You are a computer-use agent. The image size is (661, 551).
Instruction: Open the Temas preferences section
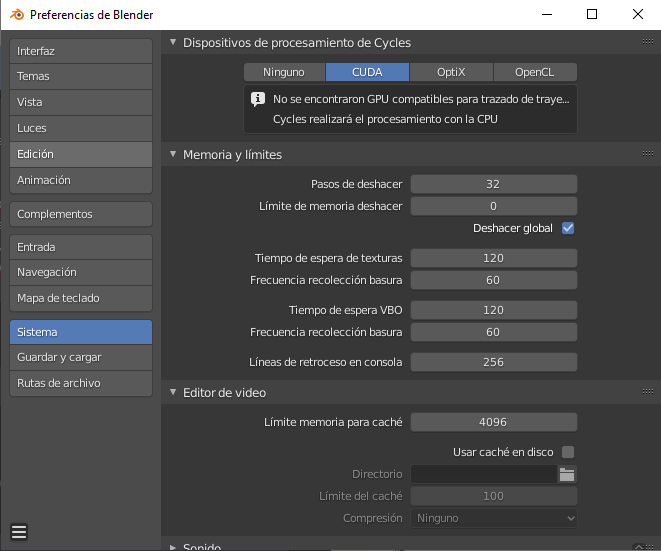point(81,76)
